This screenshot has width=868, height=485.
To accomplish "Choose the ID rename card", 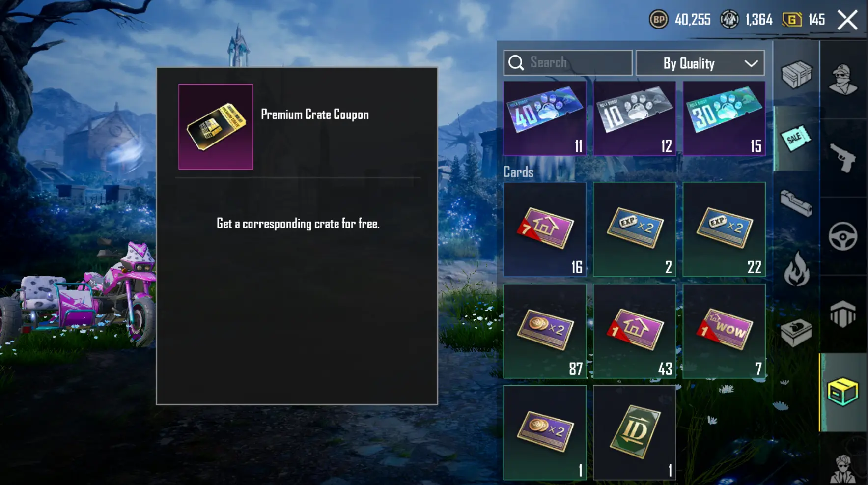I will [x=635, y=432].
